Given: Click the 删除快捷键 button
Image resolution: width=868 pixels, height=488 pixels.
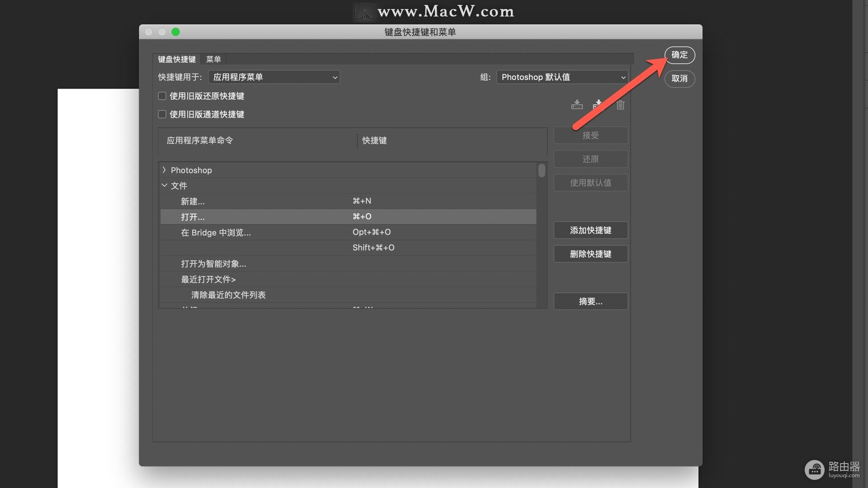Looking at the screenshot, I should point(590,254).
